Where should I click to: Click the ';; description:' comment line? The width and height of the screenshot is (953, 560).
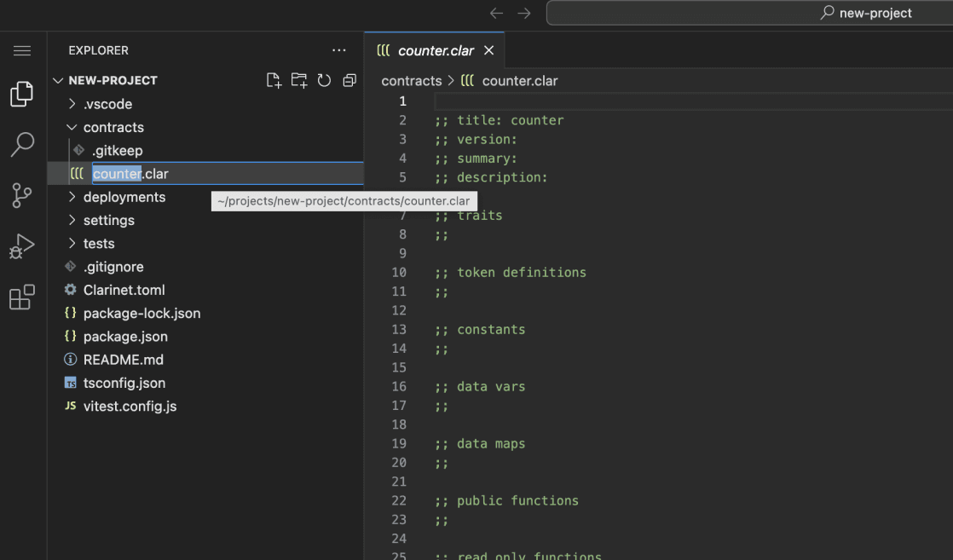pyautogui.click(x=491, y=177)
